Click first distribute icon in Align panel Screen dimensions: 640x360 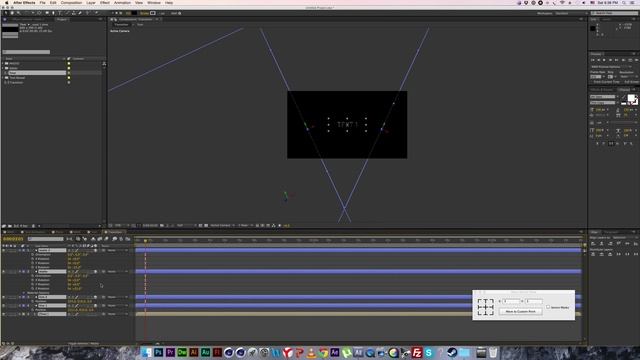[x=594, y=254]
